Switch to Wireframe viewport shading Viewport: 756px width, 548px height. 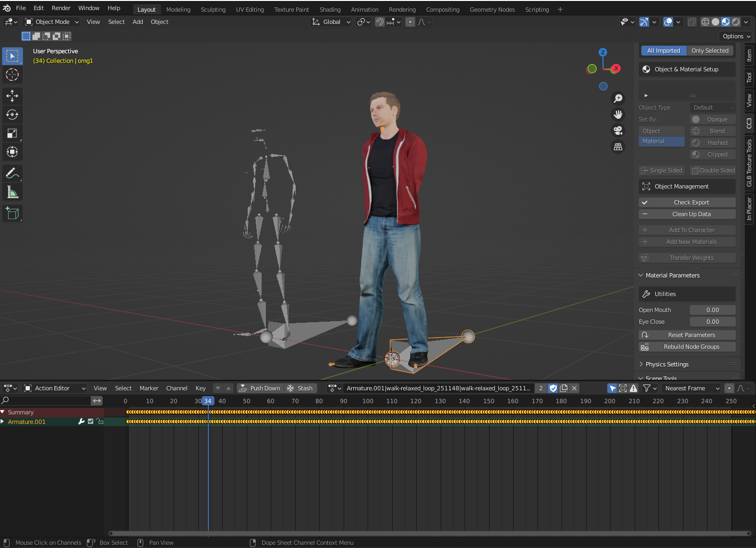coord(705,22)
